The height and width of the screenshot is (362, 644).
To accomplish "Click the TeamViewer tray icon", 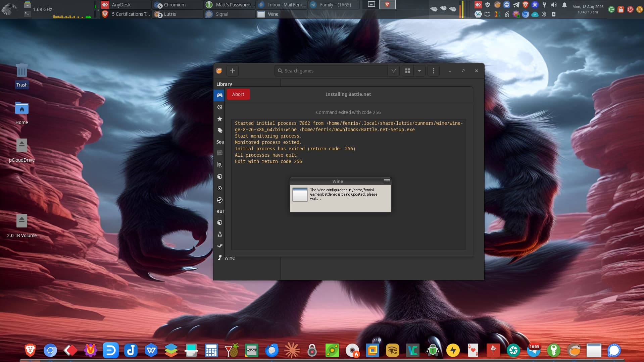I will coord(507,5).
